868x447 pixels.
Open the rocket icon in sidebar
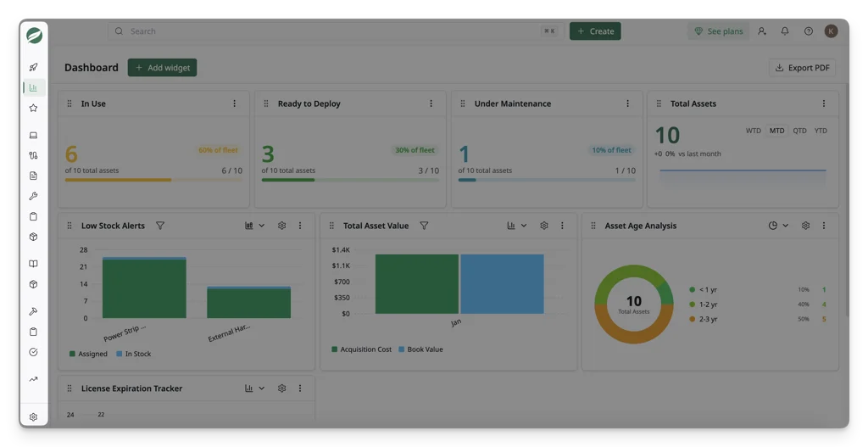pos(33,67)
